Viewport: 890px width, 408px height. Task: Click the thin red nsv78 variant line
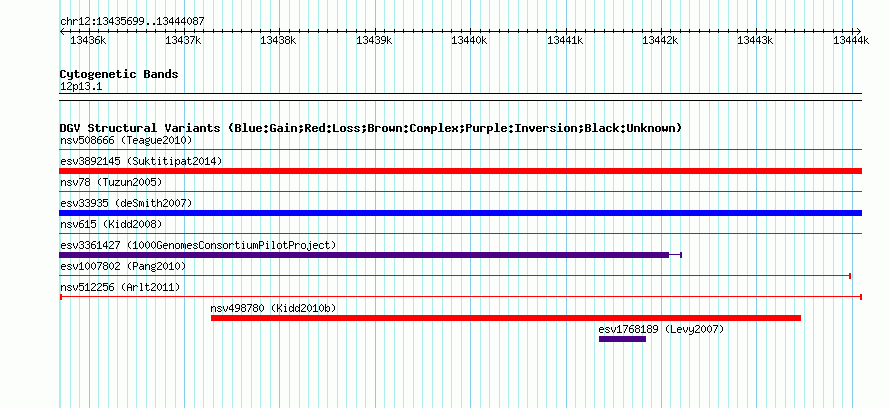(x=460, y=192)
